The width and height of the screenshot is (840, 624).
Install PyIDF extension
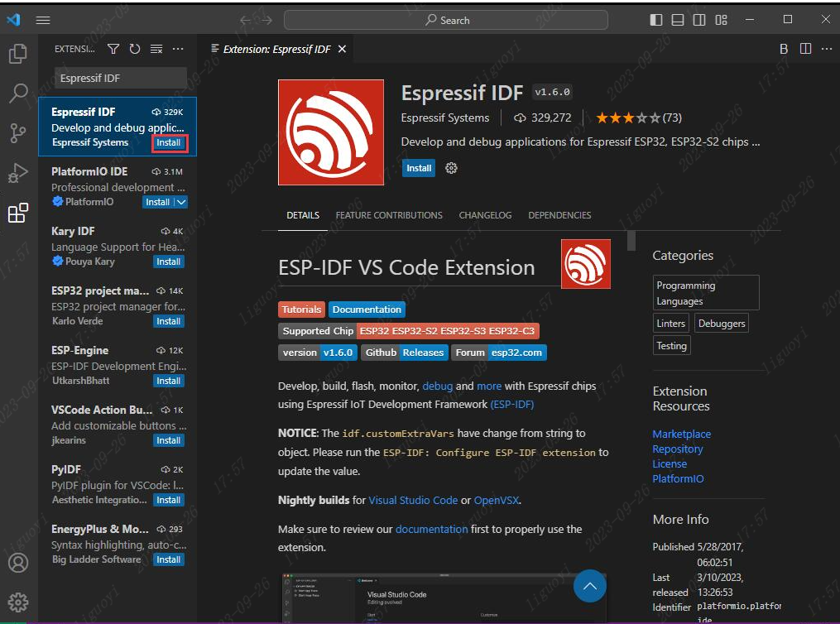click(169, 500)
